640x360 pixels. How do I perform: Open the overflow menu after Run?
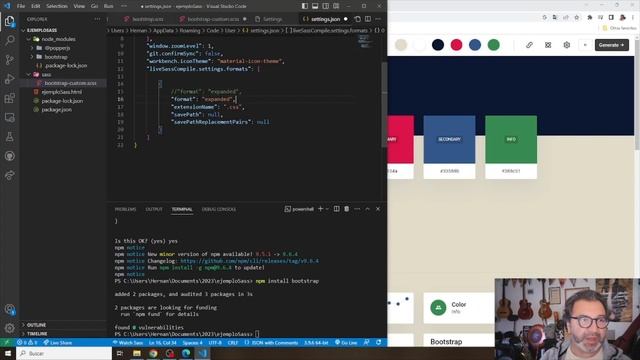(124, 6)
